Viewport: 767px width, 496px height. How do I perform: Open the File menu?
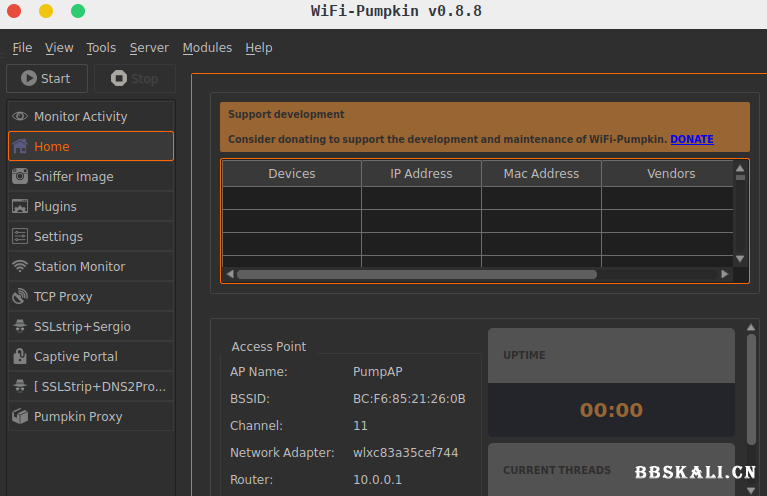(x=22, y=48)
